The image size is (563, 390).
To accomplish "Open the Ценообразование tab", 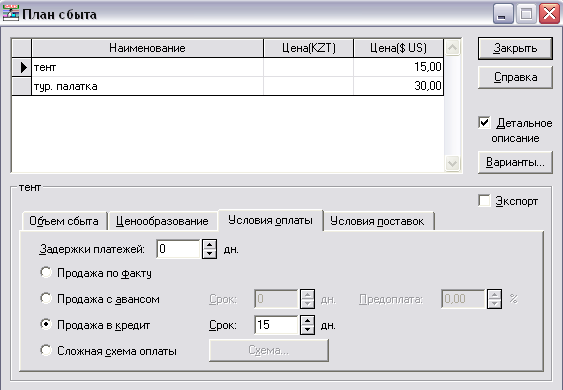I will click(162, 221).
